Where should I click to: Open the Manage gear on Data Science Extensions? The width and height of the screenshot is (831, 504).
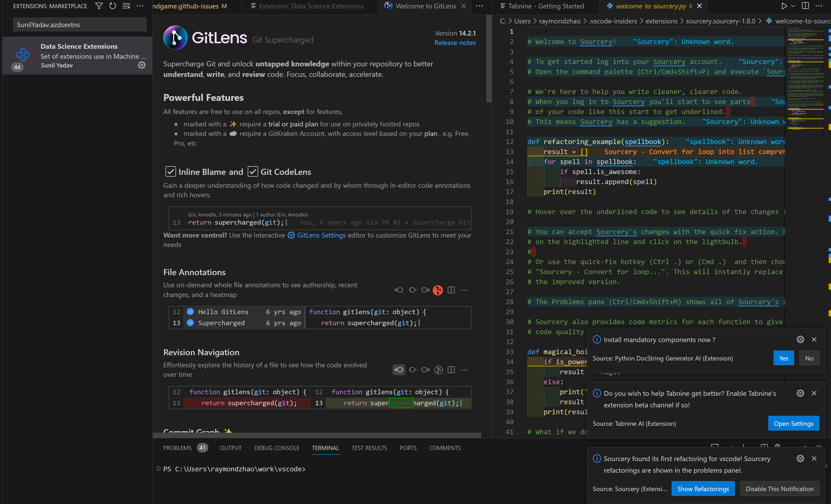click(142, 65)
